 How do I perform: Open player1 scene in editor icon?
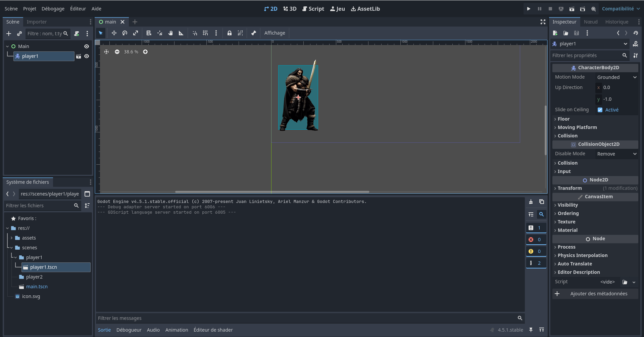(79, 56)
